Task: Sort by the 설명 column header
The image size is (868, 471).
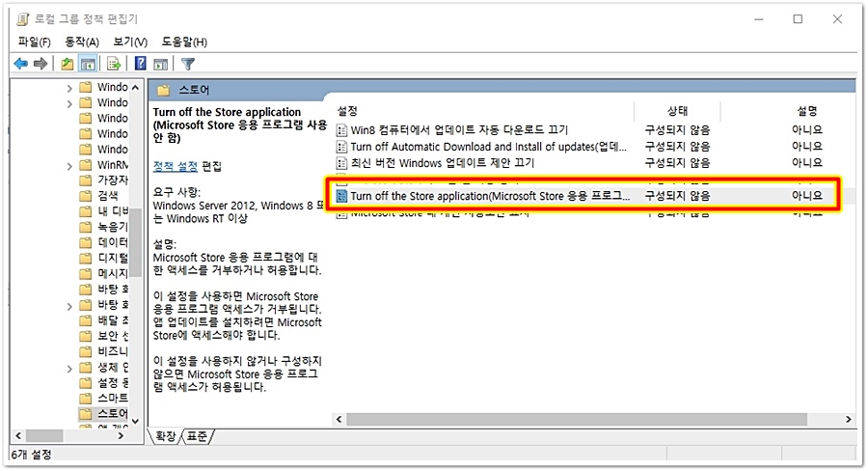Action: [x=806, y=111]
